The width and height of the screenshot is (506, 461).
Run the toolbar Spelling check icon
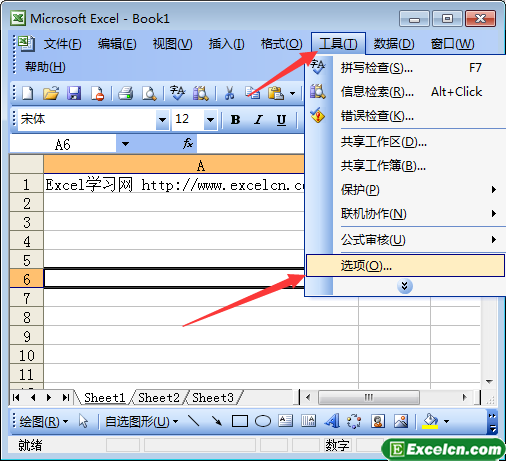click(x=177, y=93)
